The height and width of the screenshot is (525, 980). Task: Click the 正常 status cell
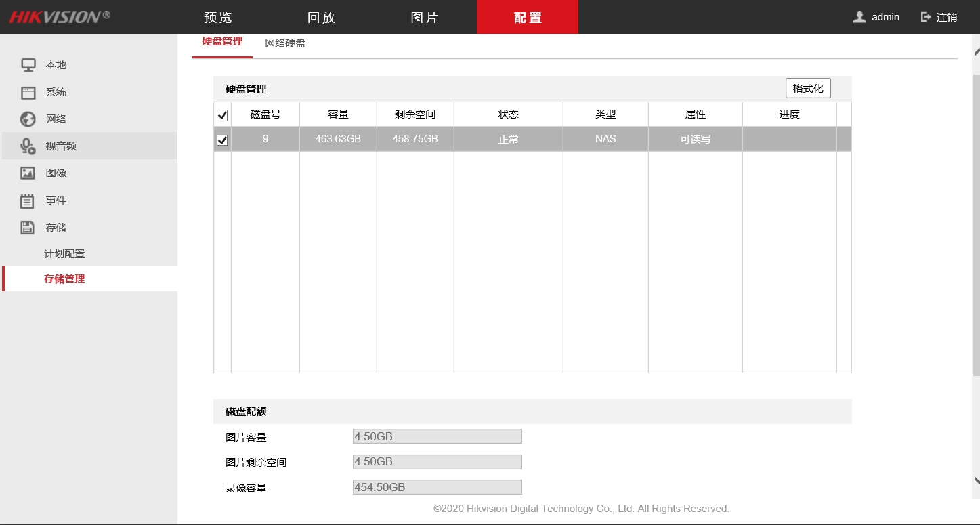point(509,139)
